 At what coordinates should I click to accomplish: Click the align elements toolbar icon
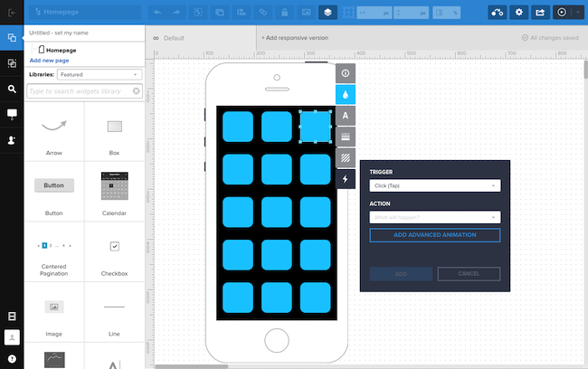(242, 13)
